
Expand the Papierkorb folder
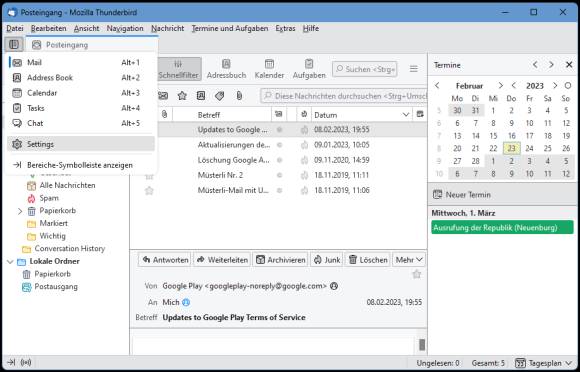coord(20,211)
